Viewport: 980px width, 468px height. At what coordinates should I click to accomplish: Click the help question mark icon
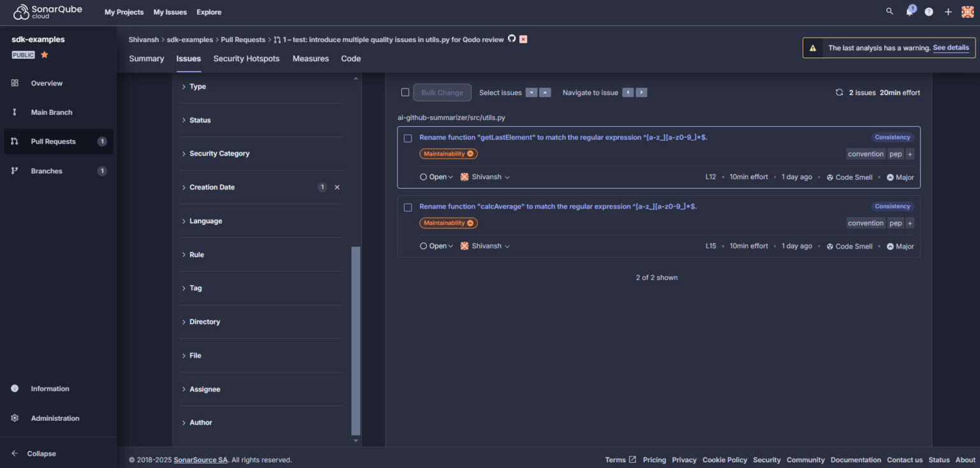pyautogui.click(x=928, y=11)
